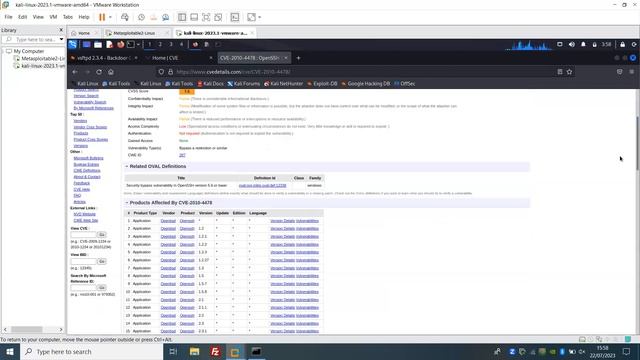Collapse the Related OVAL Definitions section
The height and width of the screenshot is (360, 640).
(127, 167)
